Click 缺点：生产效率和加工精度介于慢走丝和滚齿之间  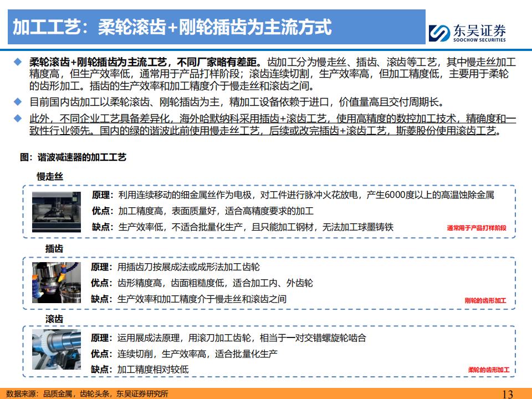pos(188,299)
